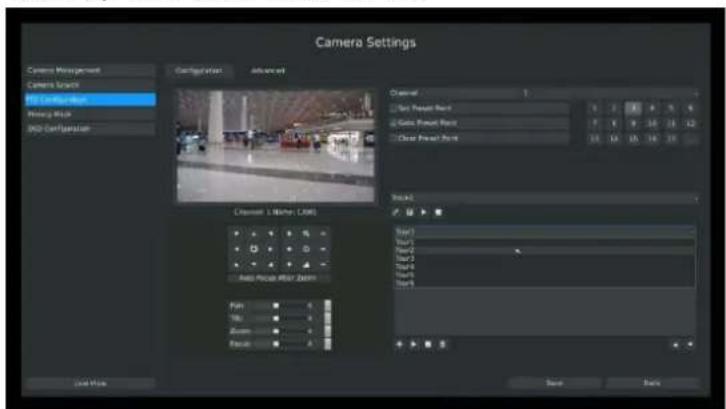Viewport: 726px width, 409px height.
Task: Open Privacy Mask in sidebar
Action: coord(90,114)
